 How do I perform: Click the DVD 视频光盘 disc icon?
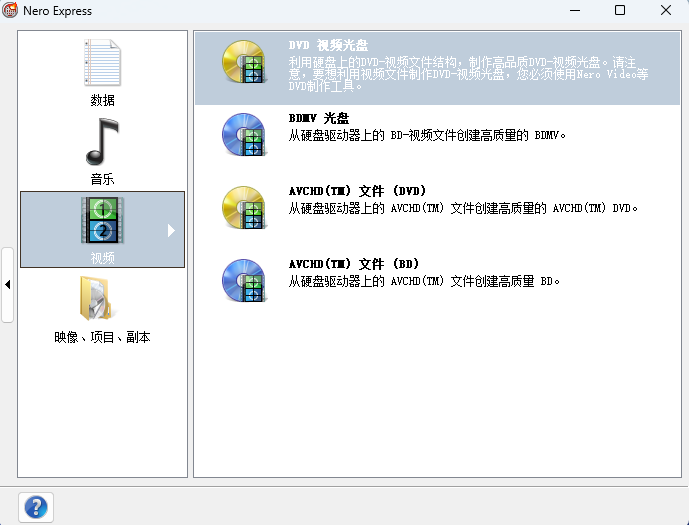tap(243, 63)
